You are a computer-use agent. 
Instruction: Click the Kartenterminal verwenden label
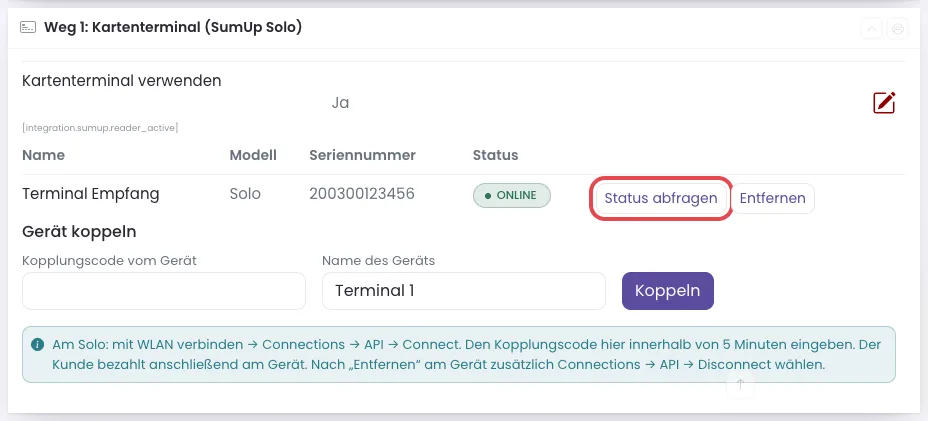click(121, 81)
